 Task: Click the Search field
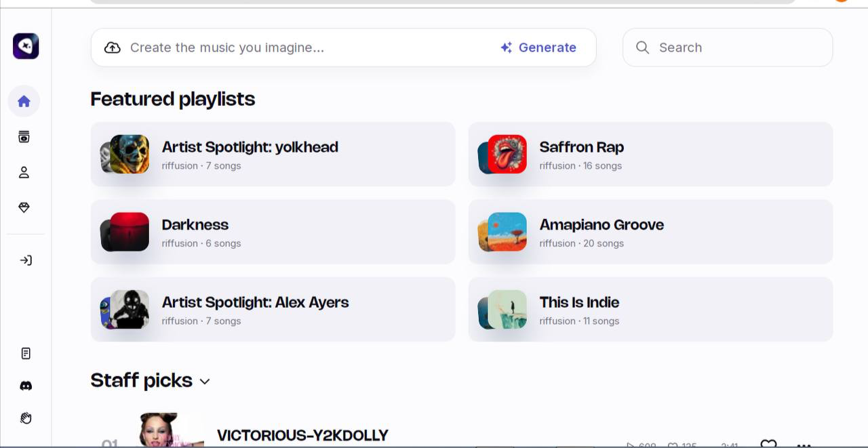pyautogui.click(x=736, y=47)
